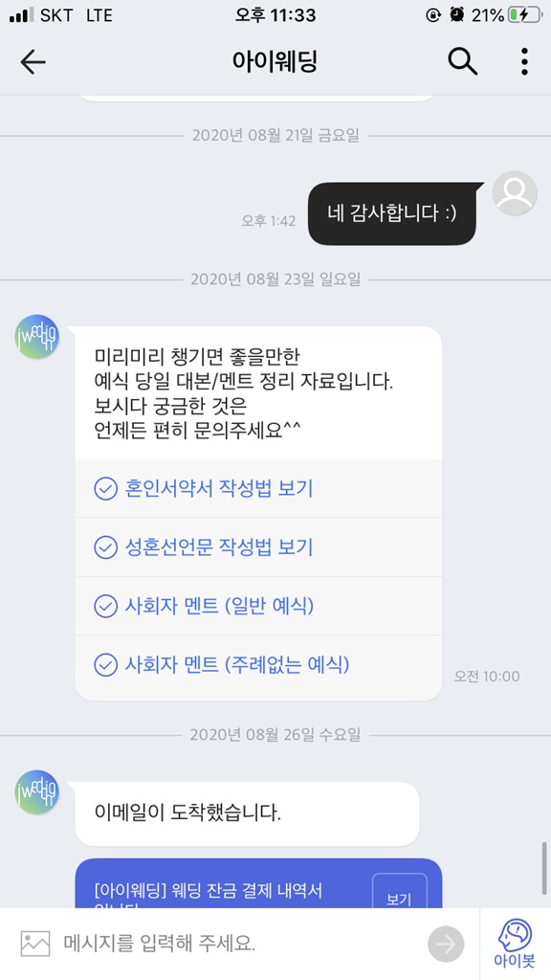
Task: Tap battery indicator in status bar
Action: coord(522,15)
